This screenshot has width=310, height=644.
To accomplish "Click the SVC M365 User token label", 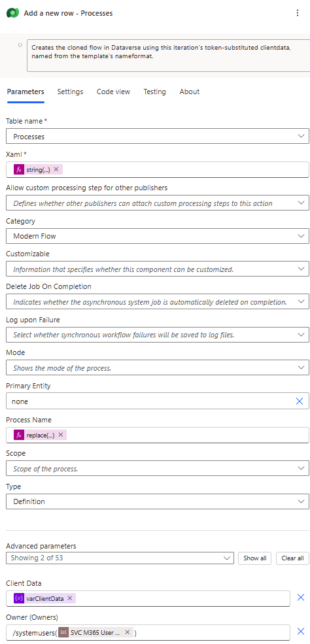I will [x=95, y=632].
